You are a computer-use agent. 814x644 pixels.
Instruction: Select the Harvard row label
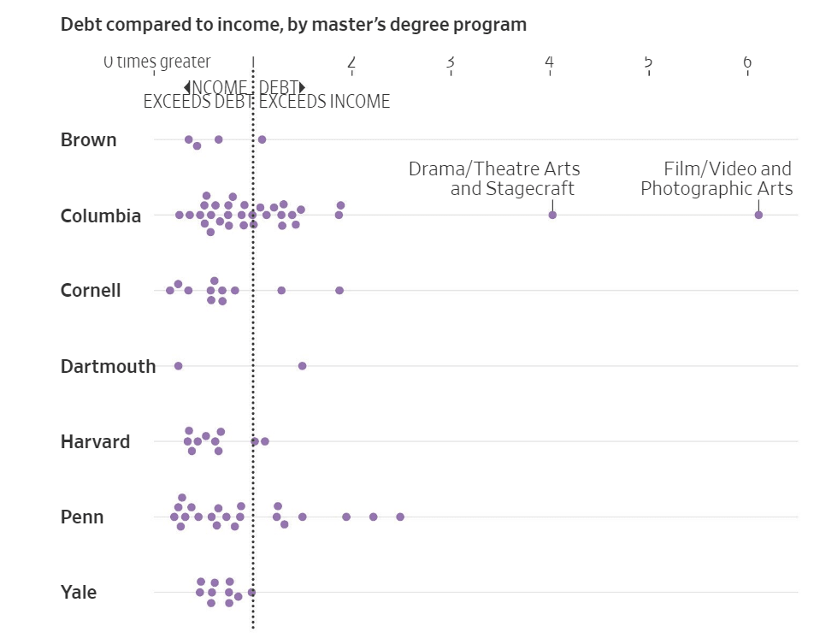[x=95, y=441]
